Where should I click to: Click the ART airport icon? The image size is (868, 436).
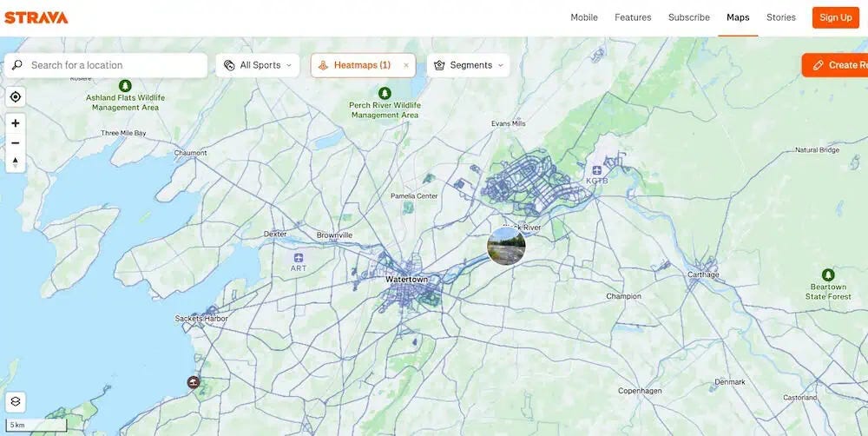(x=299, y=258)
